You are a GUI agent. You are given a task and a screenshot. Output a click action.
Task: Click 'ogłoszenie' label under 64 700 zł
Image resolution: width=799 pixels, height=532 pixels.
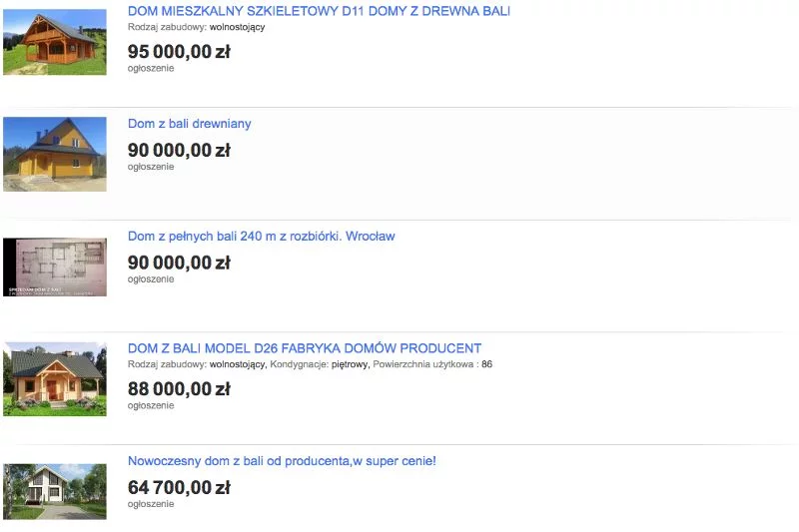coord(151,504)
